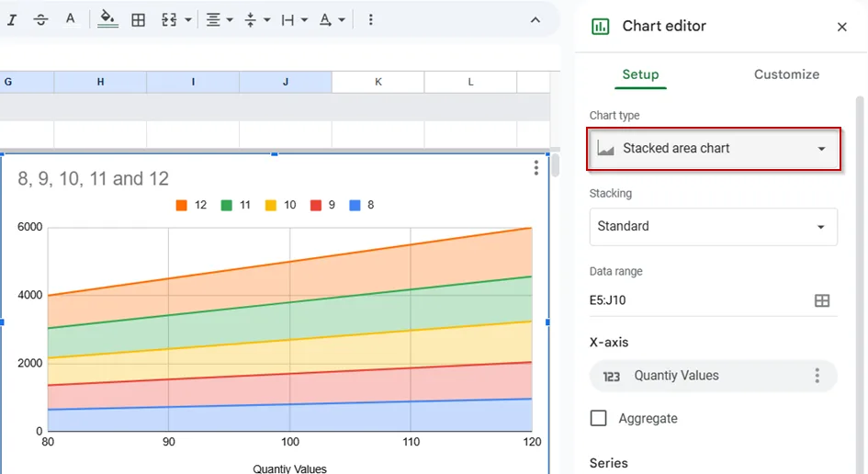Click the Chart editor sidebar scrollbar
The height and width of the screenshot is (474, 868).
click(860, 284)
